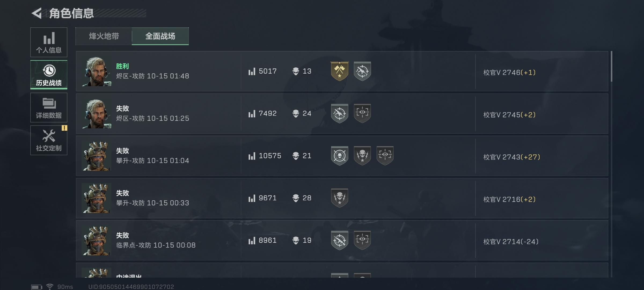Switch to the 烽火地带 tab
This screenshot has width=644, height=290.
coord(104,36)
